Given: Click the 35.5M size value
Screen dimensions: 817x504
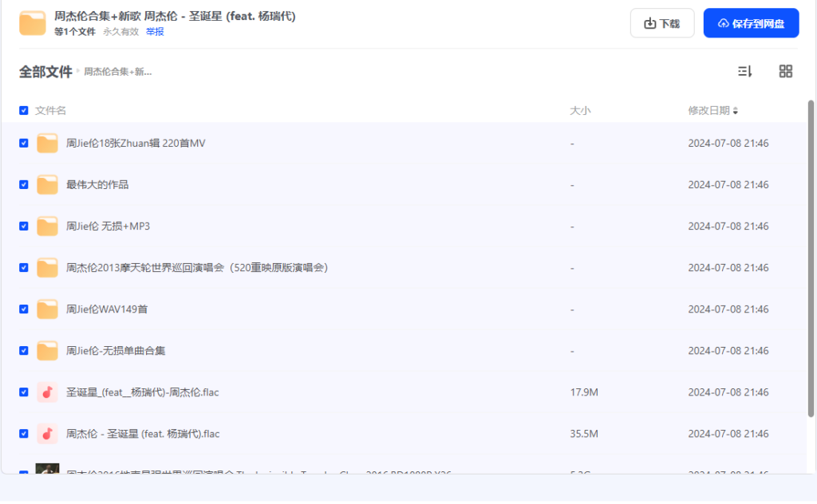Looking at the screenshot, I should click(584, 434).
